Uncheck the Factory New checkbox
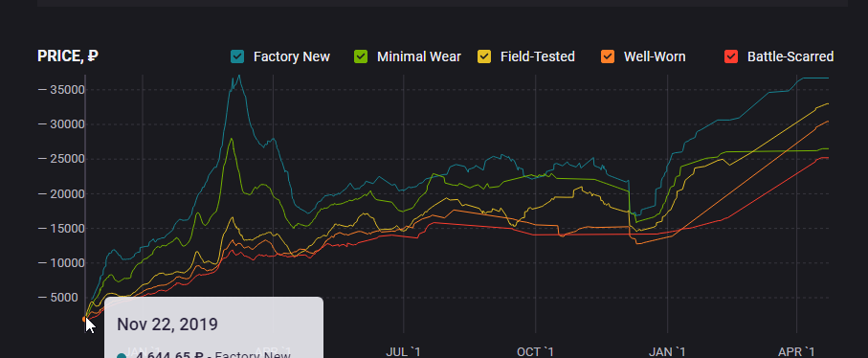The width and height of the screenshot is (868, 358). [237, 56]
